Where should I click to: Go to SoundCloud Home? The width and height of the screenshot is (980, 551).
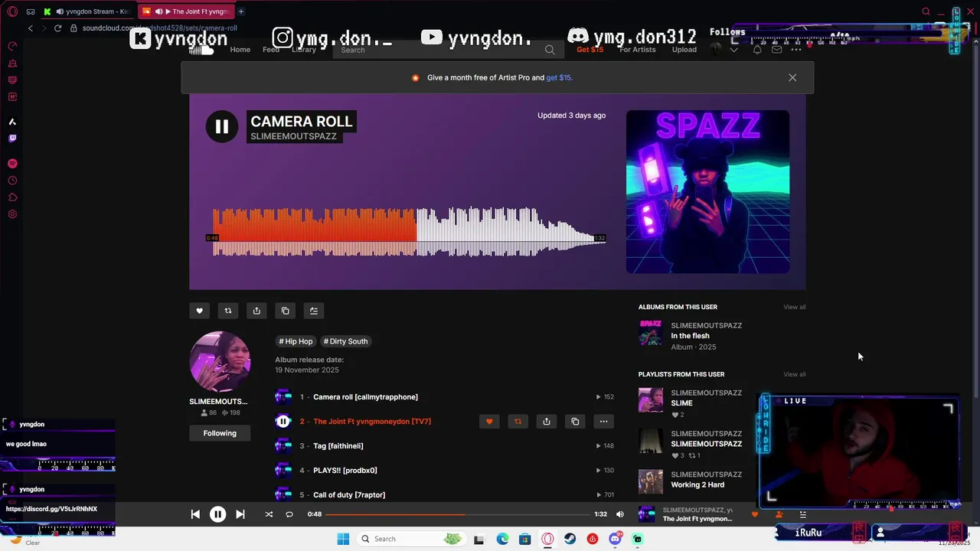coord(240,50)
